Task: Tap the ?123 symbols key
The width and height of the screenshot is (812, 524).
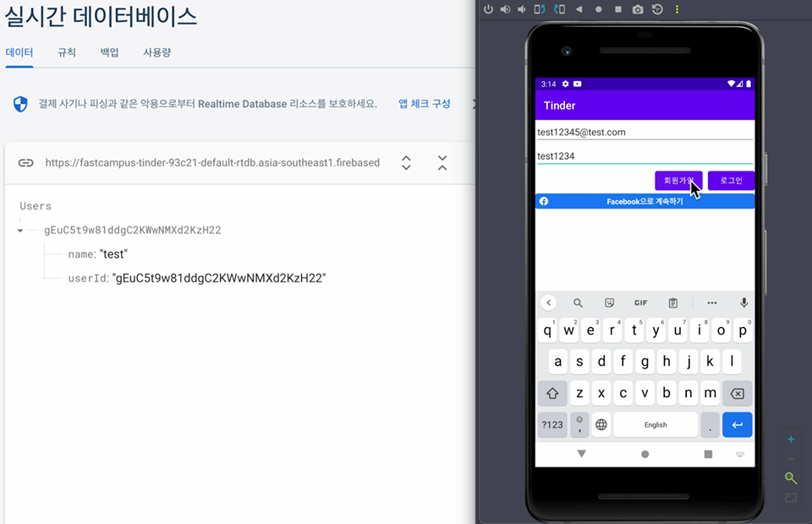Action: pyautogui.click(x=552, y=424)
